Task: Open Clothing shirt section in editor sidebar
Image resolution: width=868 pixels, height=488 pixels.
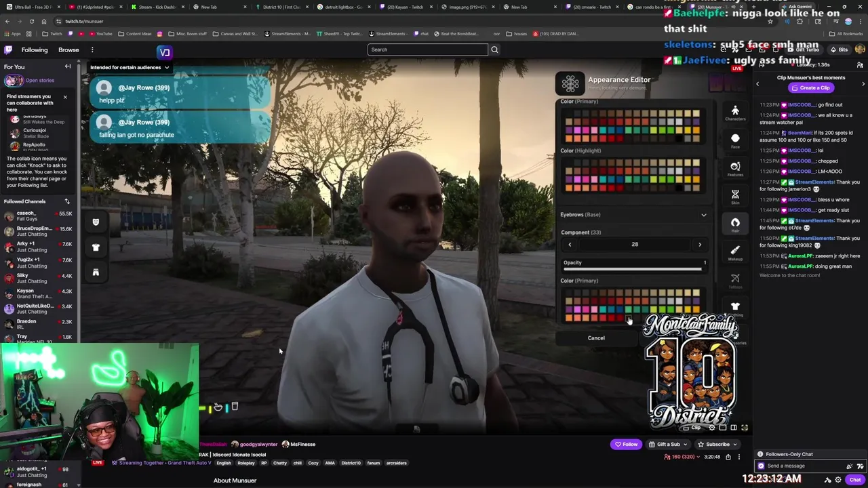Action: 735,308
